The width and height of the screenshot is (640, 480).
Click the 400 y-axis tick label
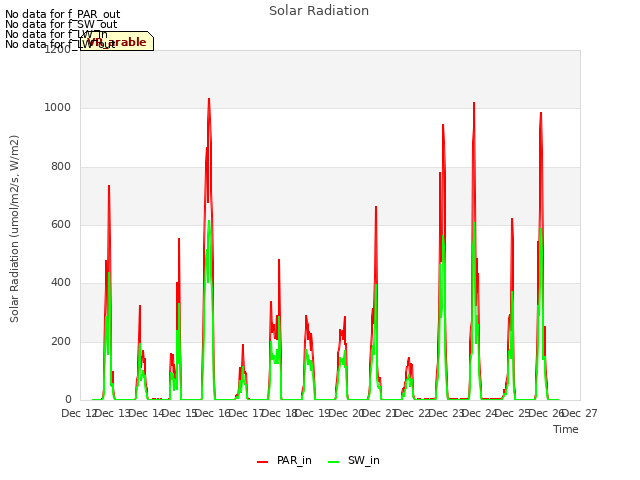pos(61,283)
